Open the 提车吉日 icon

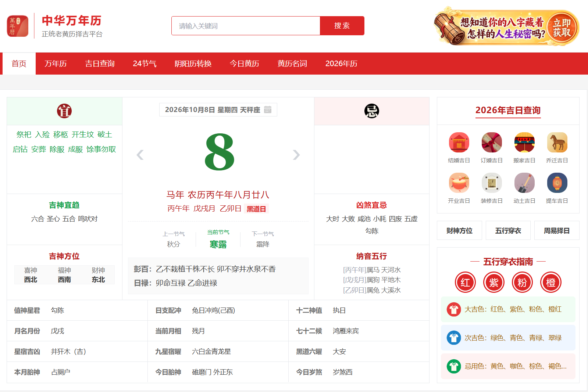pos(557,183)
